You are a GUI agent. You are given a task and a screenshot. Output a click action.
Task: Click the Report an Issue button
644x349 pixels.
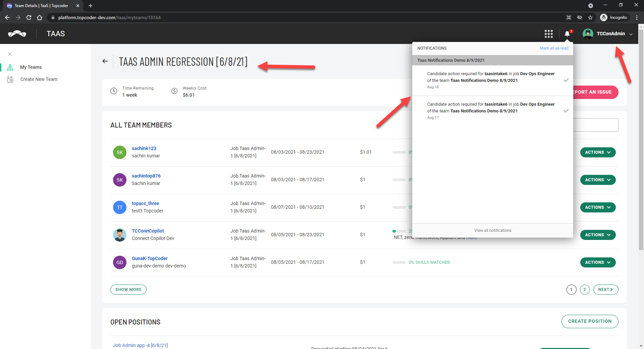click(x=595, y=92)
